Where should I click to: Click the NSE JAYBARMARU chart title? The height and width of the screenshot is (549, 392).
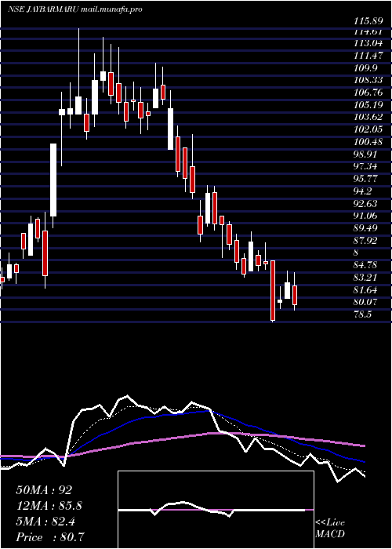tap(43, 9)
